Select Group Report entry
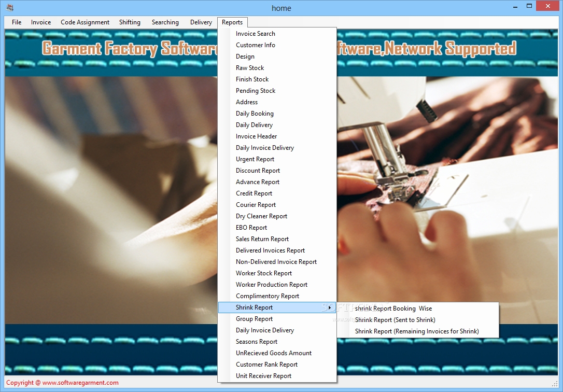Screen dimensions: 563x392 coord(277,319)
